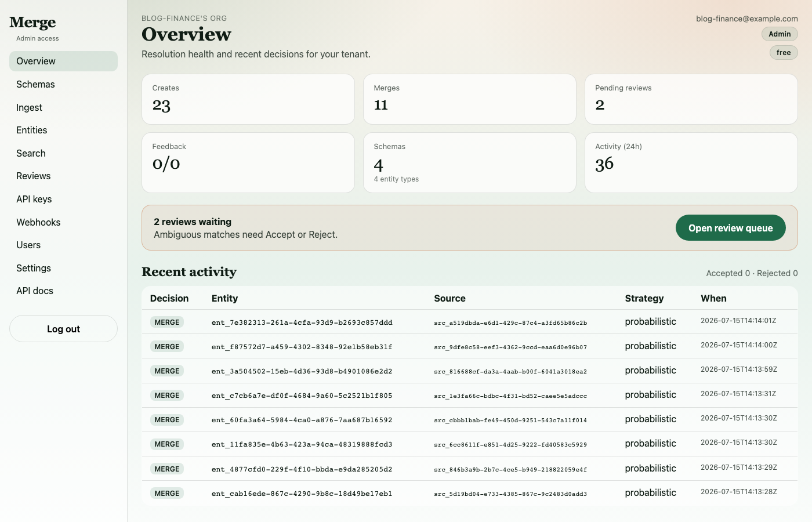Go to Schemas in the sidebar
Viewport: 812px width, 522px height.
[x=63, y=84]
